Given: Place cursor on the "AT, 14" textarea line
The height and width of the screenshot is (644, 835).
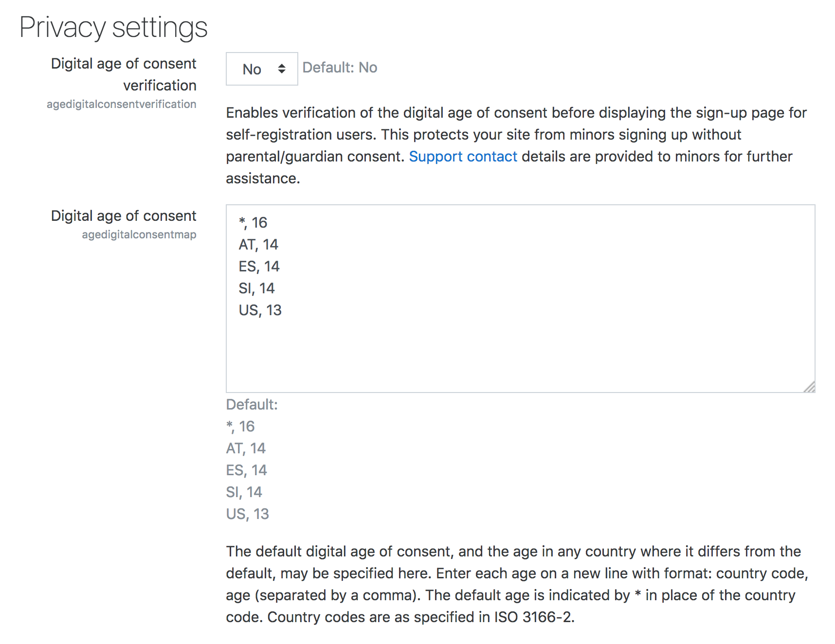Looking at the screenshot, I should 258,245.
